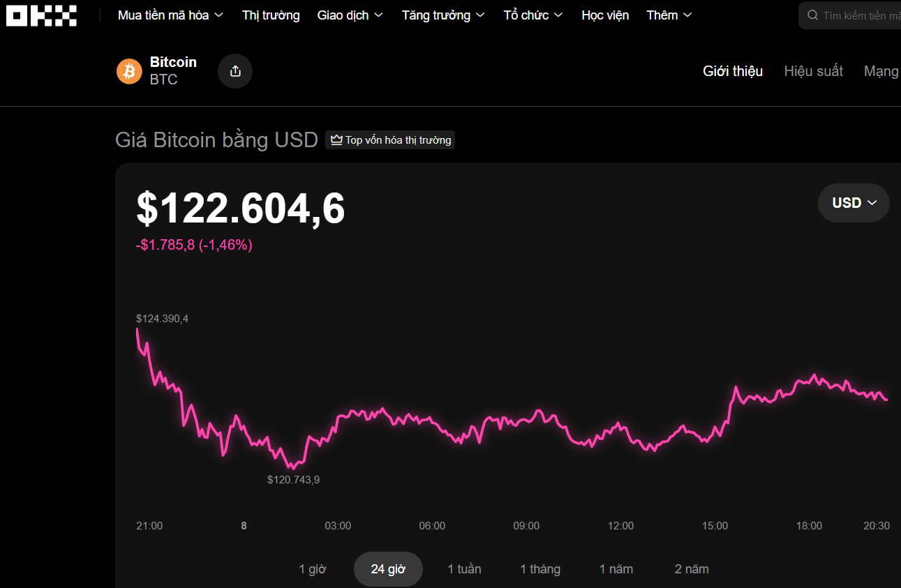Select the 'Giới thiệu' tab
Screen dimensions: 901x588
(732, 70)
